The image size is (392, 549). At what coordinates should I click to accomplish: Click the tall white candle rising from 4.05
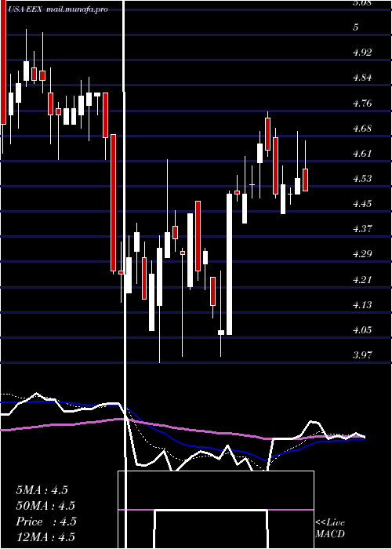(x=229, y=264)
